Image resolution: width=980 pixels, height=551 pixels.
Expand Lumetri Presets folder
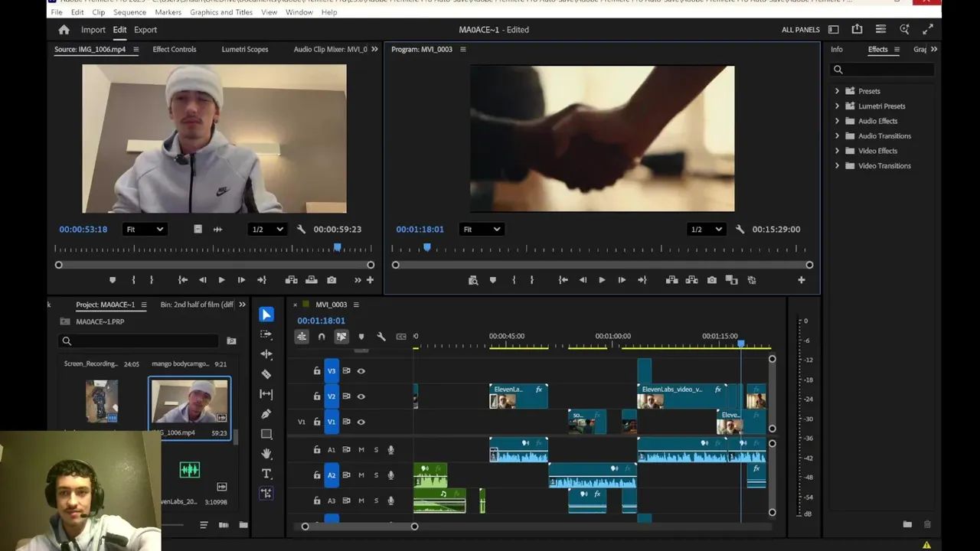[837, 106]
